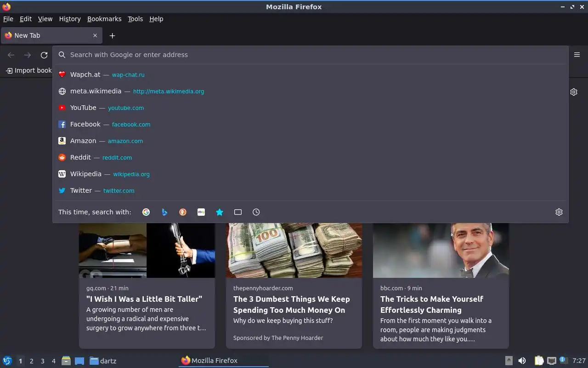Click the tray expander arrow icon
Image resolution: width=588 pixels, height=368 pixels.
(x=509, y=361)
